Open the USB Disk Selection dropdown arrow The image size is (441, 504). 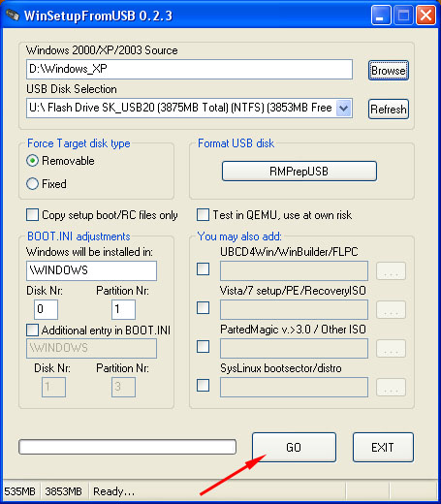pyautogui.click(x=343, y=108)
